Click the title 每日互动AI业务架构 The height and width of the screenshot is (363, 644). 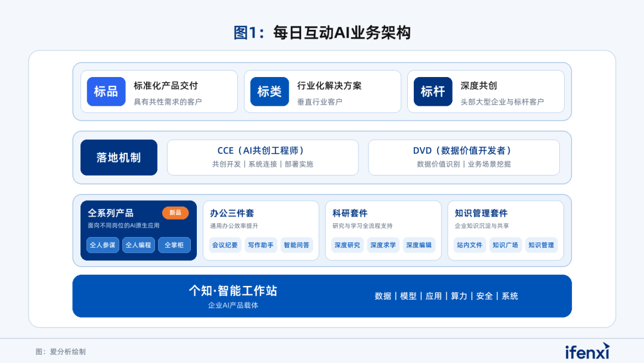pos(342,33)
